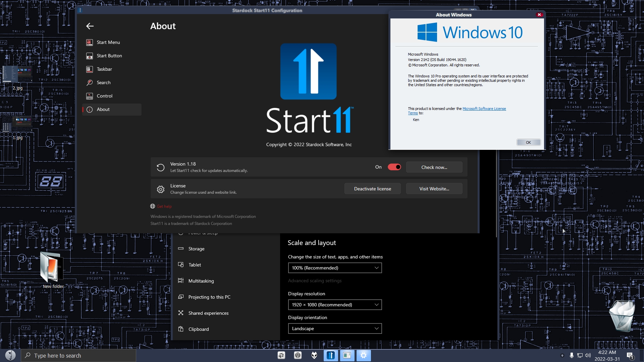
Task: Switch to Settings gear on taskbar
Action: point(363,355)
